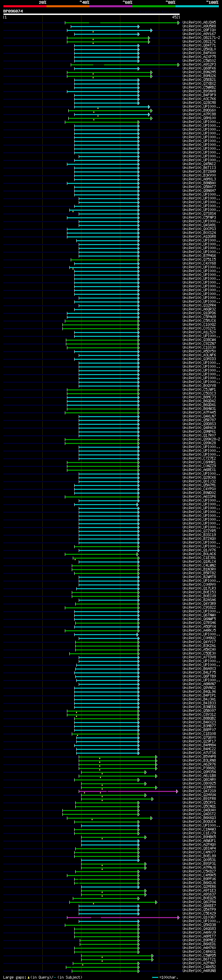This screenshot has width=222, height=980.
Task: Select the UniRef100_B9MU26 label
Action: click(x=199, y=76)
